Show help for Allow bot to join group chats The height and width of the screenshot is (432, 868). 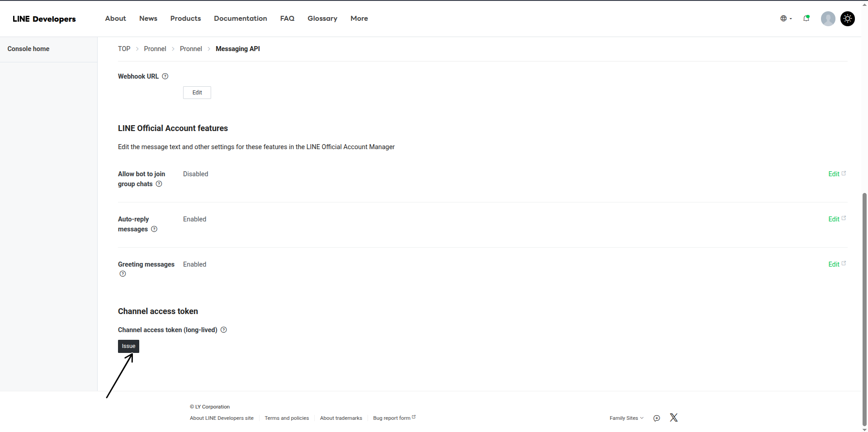coord(159,184)
